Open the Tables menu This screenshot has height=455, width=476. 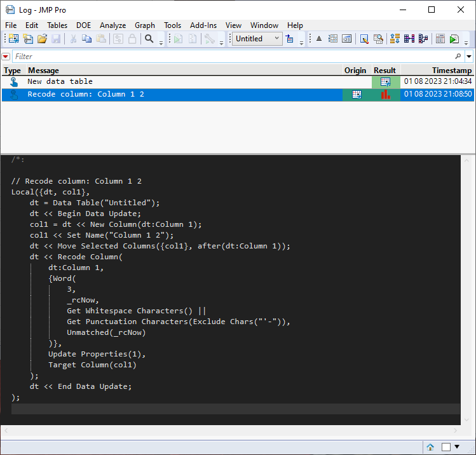(x=57, y=25)
